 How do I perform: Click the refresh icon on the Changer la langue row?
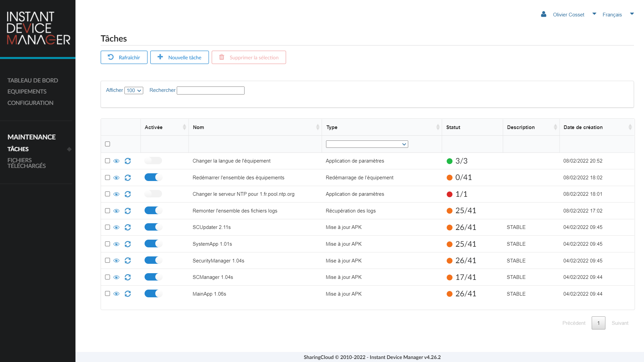pyautogui.click(x=128, y=161)
